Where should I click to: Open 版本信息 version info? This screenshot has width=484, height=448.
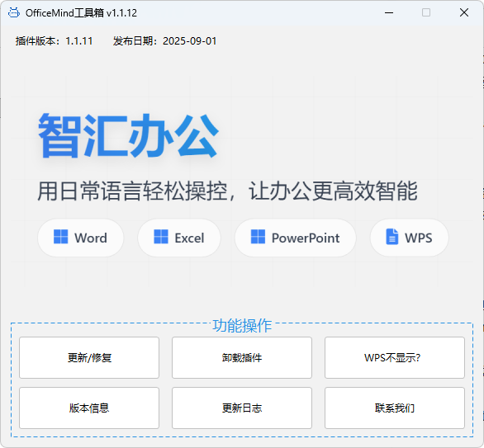[89, 408]
